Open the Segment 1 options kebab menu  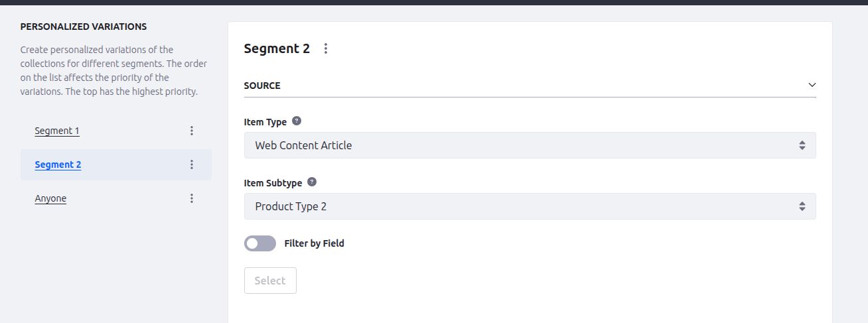tap(192, 131)
